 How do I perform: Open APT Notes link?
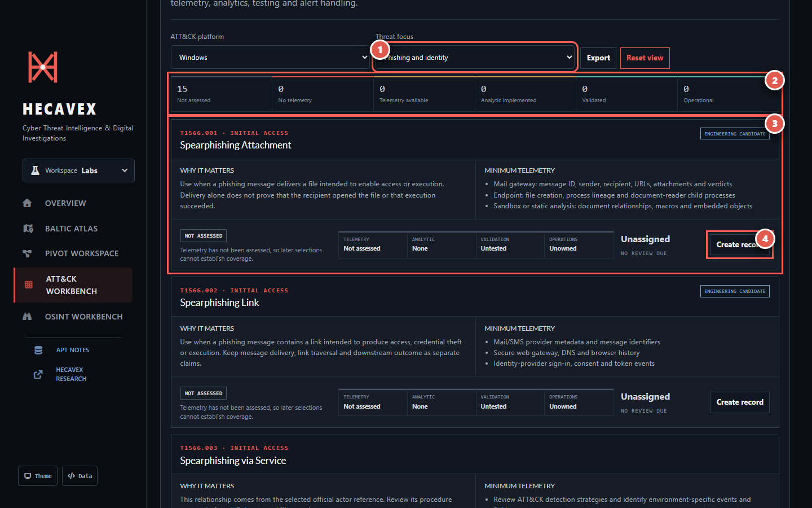click(73, 350)
